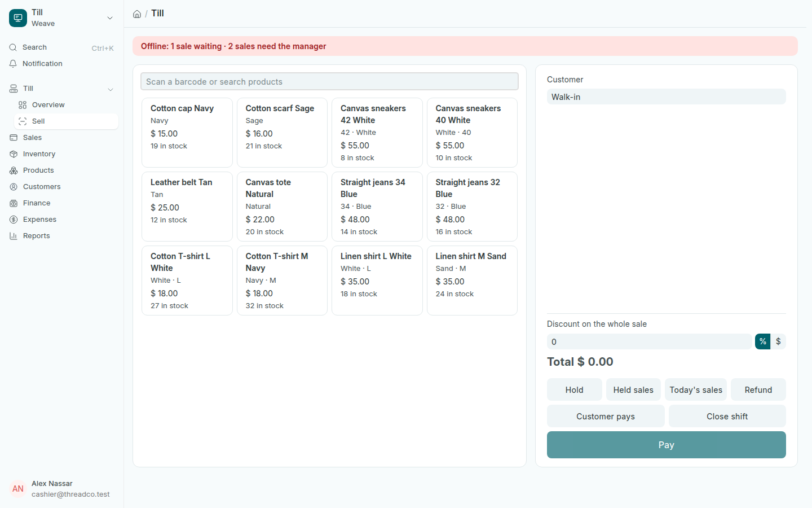Focus the barcode search products field

tap(329, 81)
